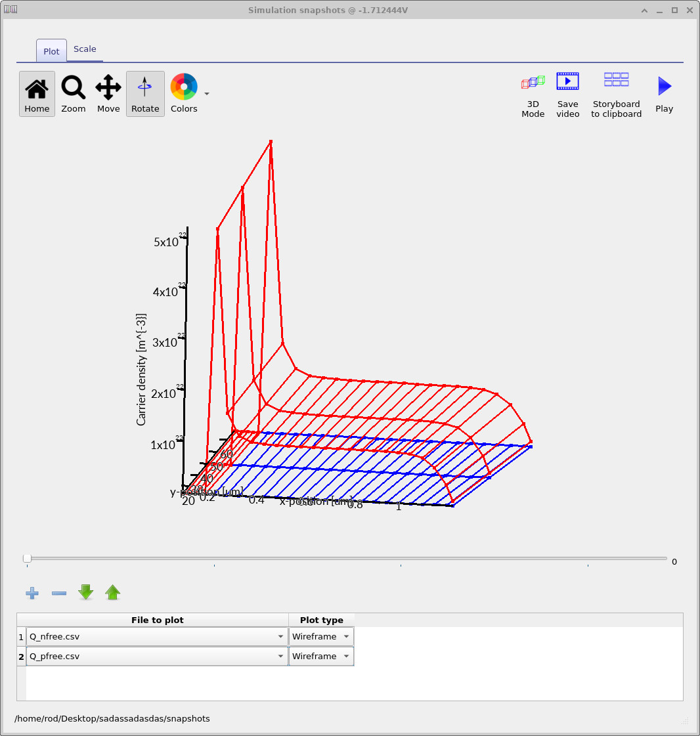Click the green down arrow icon
The image size is (700, 736).
85,593
